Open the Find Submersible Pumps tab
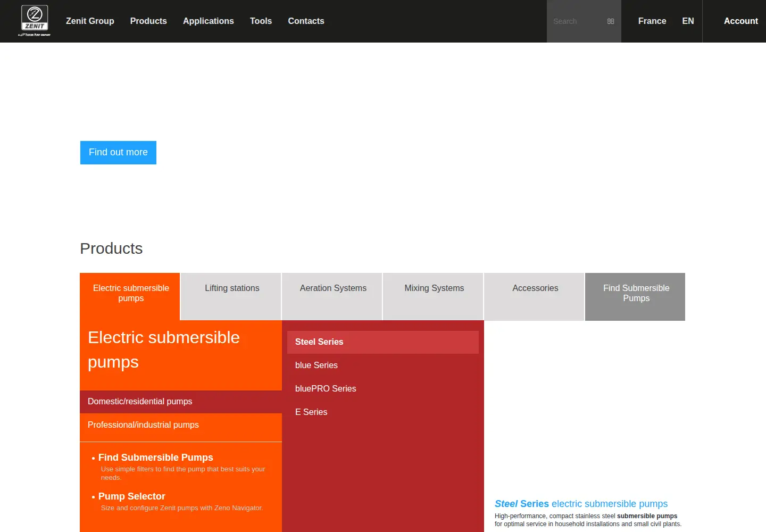Image resolution: width=766 pixels, height=532 pixels. (636, 297)
